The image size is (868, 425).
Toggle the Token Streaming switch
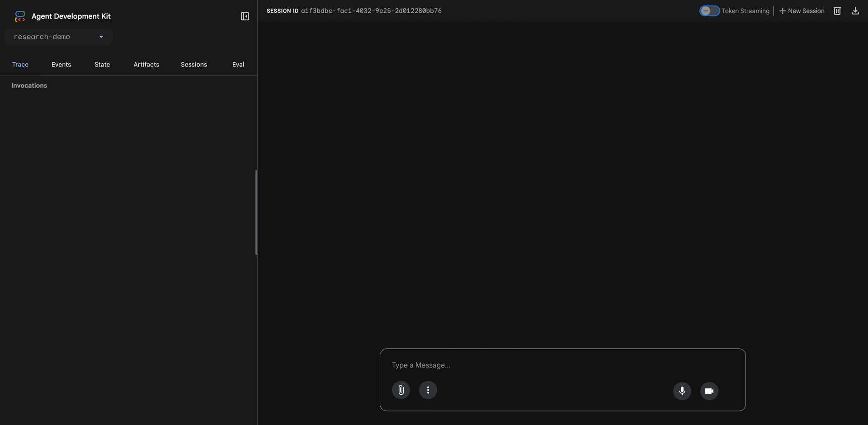[709, 11]
